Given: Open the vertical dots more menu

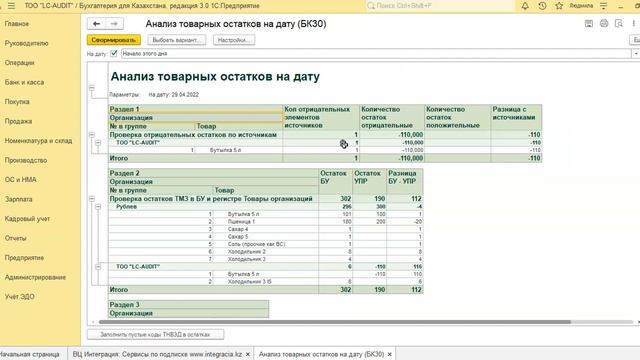Looking at the screenshot, I should (x=633, y=24).
